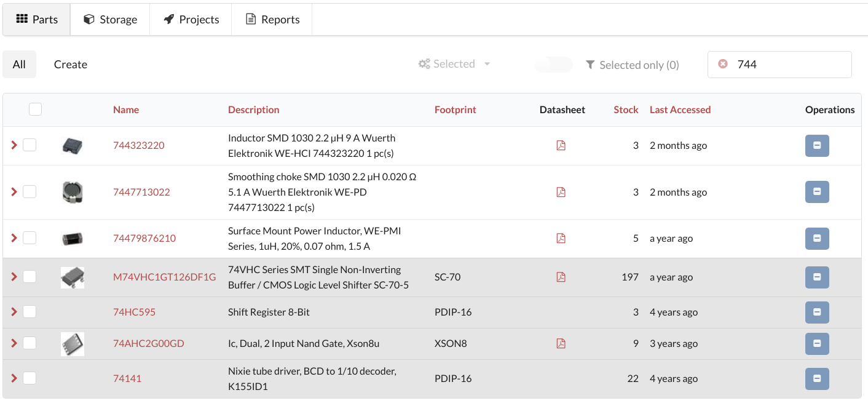Open the Reports tab

pos(272,20)
